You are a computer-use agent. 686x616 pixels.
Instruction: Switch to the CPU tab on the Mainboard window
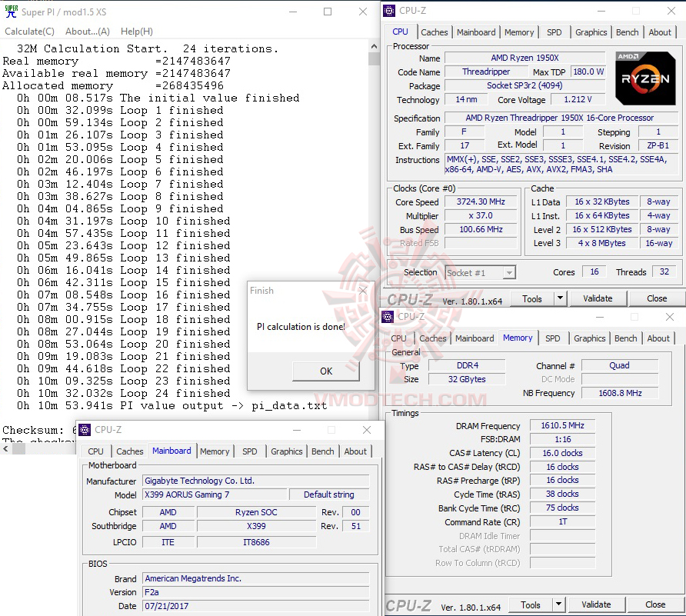[95, 451]
